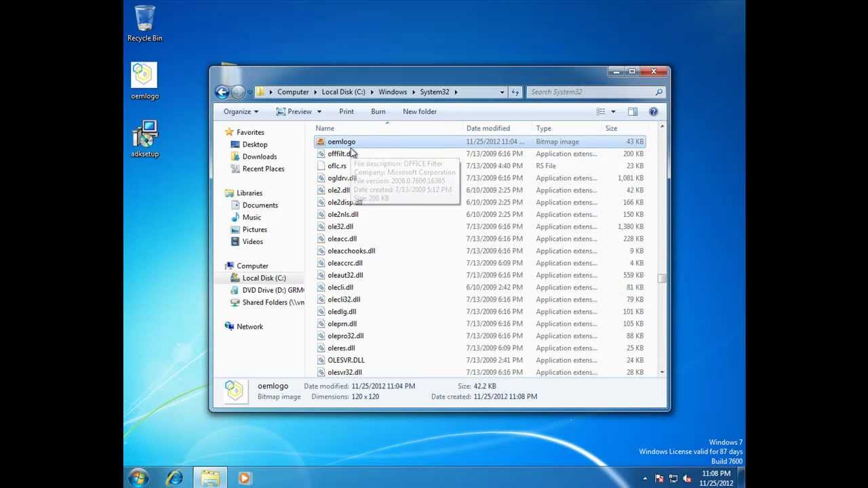Click the Forward navigation arrow
Screen dimensions: 868x488
(238, 92)
